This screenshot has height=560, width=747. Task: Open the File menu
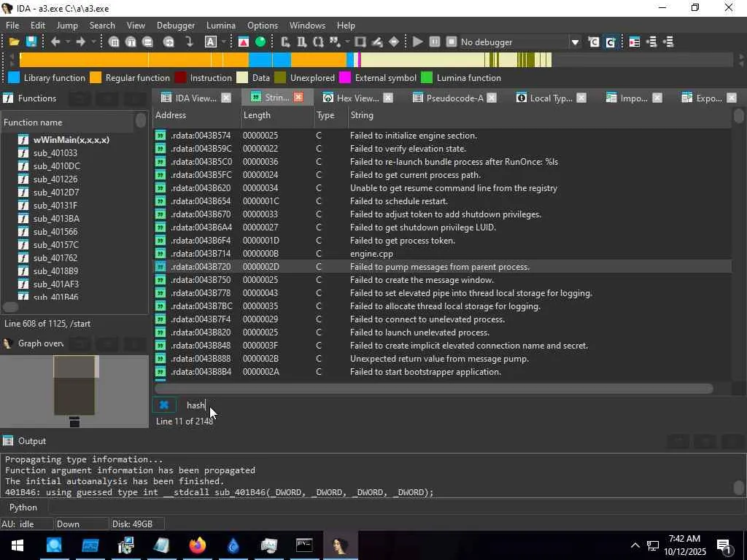12,26
